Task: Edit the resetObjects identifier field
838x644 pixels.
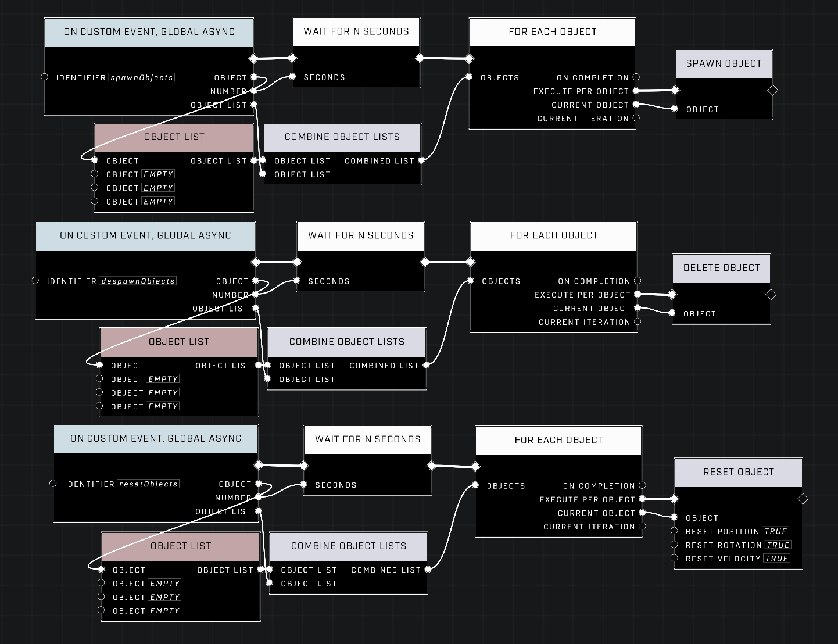Action: coord(148,484)
